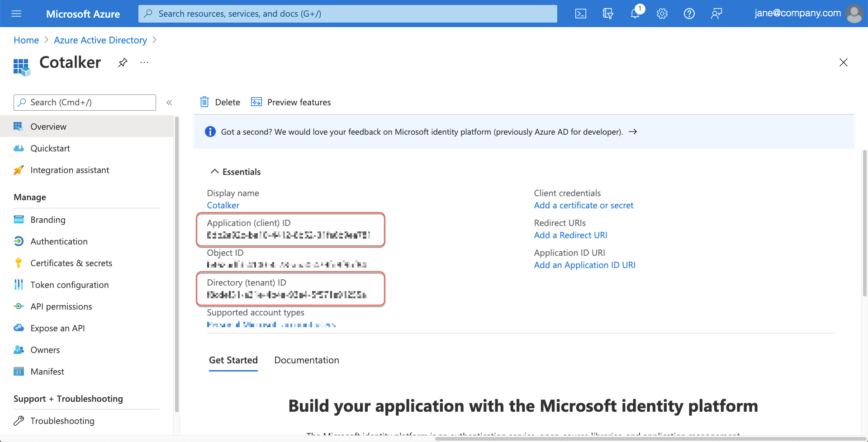
Task: Click the Object ID value
Action: tap(286, 265)
